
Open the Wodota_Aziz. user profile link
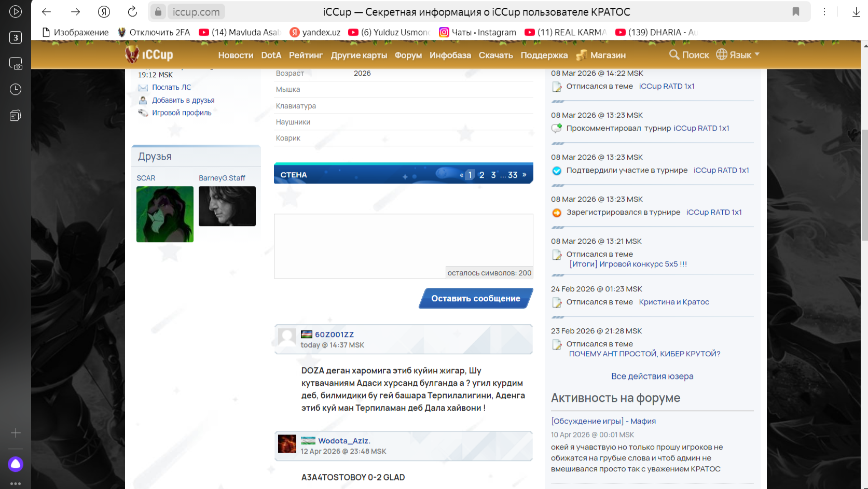pos(344,441)
